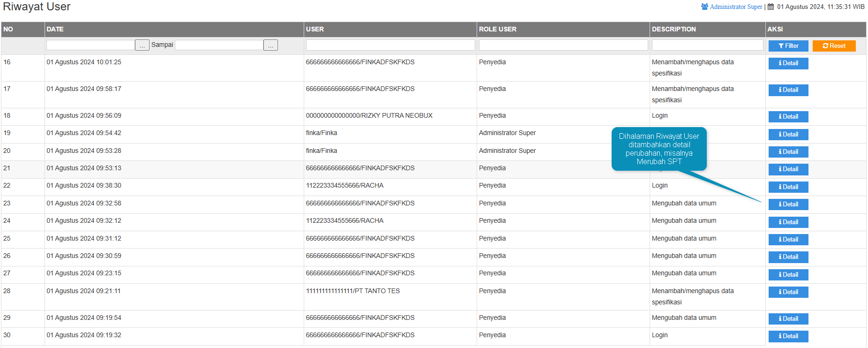Click the Administrator Super users icon
Viewport: 868px width, 348px height.
point(704,7)
